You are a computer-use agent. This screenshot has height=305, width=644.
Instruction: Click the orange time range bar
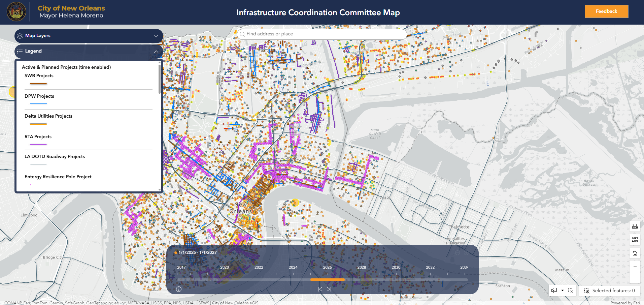pyautogui.click(x=328, y=280)
